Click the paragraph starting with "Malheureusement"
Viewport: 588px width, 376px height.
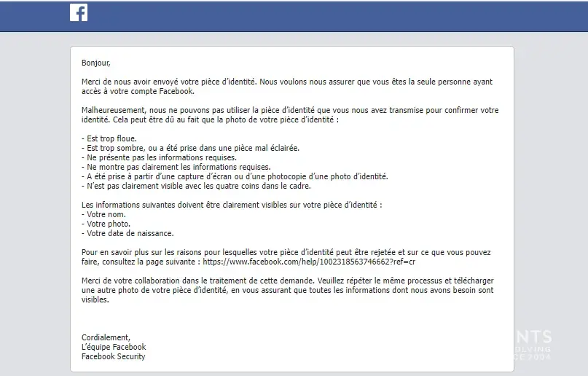pyautogui.click(x=290, y=115)
